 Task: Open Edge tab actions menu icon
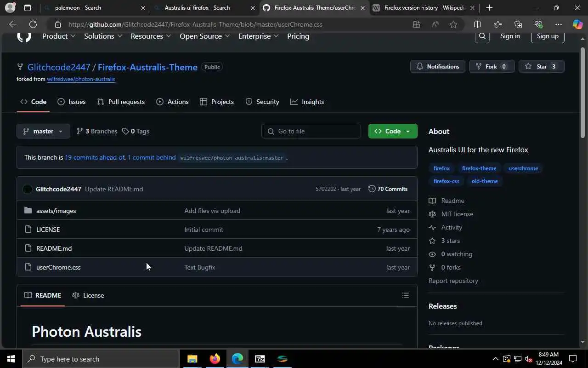(28, 8)
